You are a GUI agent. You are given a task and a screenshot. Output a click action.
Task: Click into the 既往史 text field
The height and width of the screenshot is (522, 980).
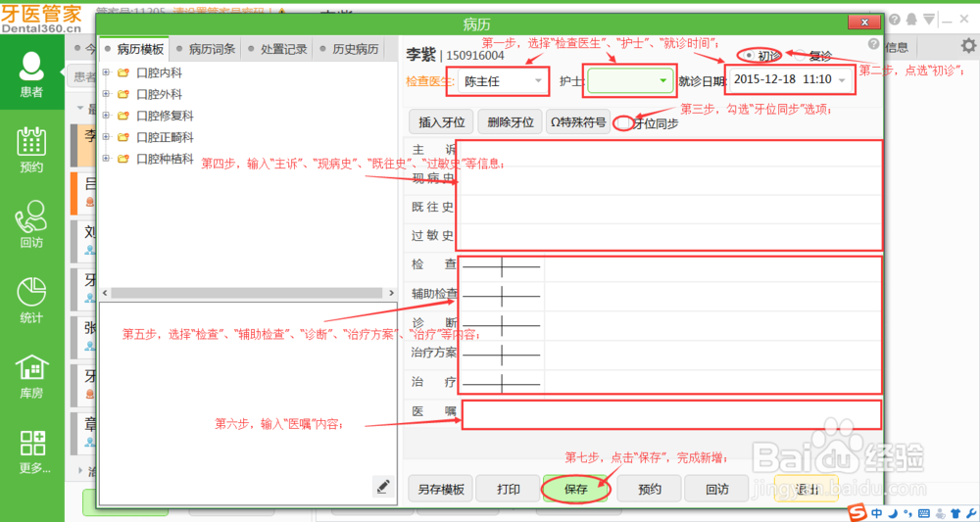click(668, 209)
